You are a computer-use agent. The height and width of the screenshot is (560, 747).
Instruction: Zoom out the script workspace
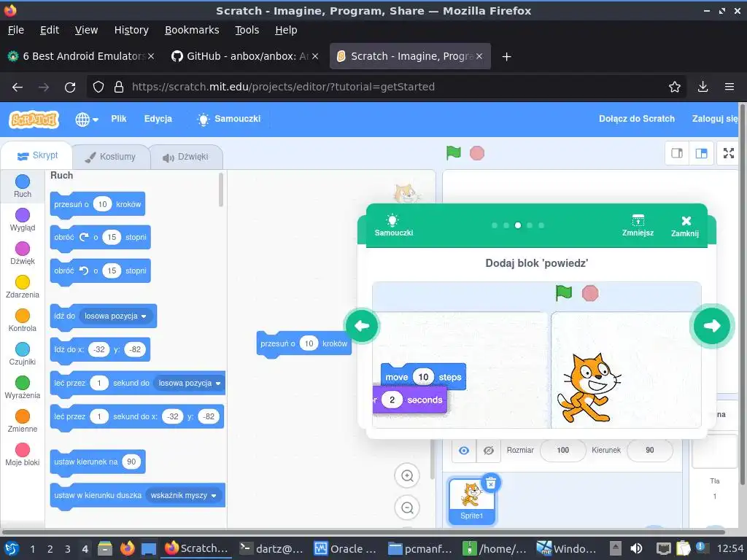tap(407, 507)
